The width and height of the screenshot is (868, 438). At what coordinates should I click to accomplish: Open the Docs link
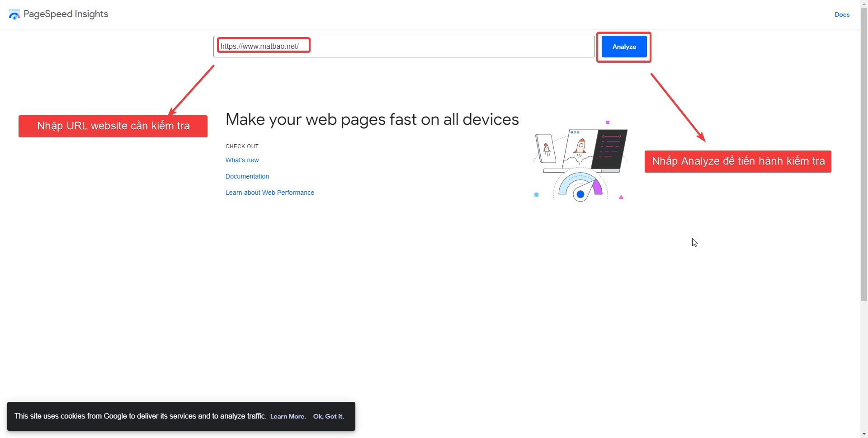(842, 14)
